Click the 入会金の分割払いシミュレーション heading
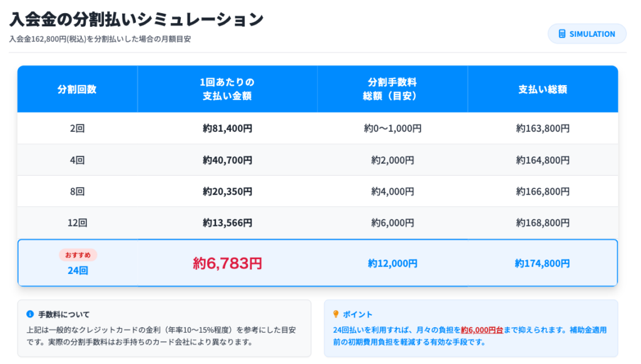Image resolution: width=641 pixels, height=364 pixels. click(136, 19)
